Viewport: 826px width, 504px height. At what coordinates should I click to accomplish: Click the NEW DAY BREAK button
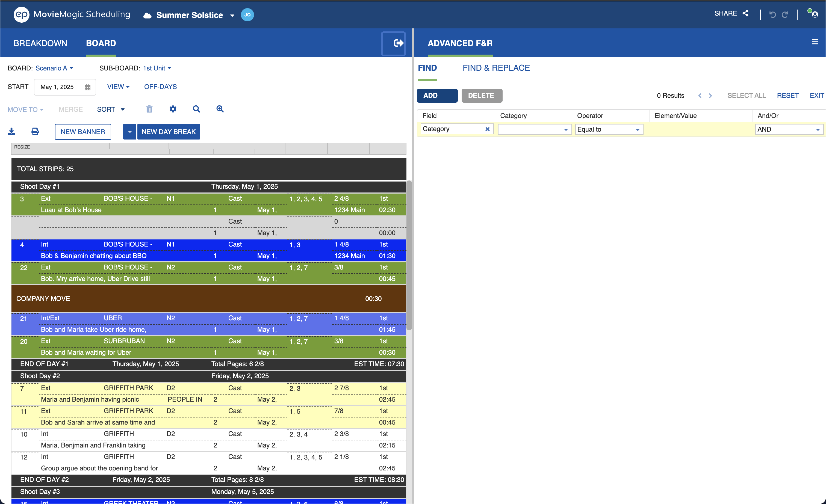169,132
